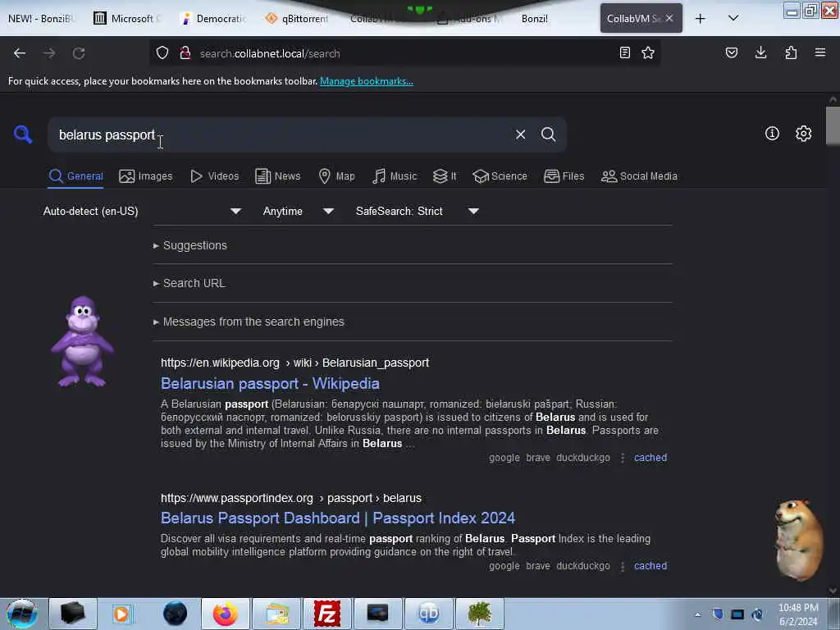
Task: Close the CollabVM Search tab
Action: click(669, 18)
